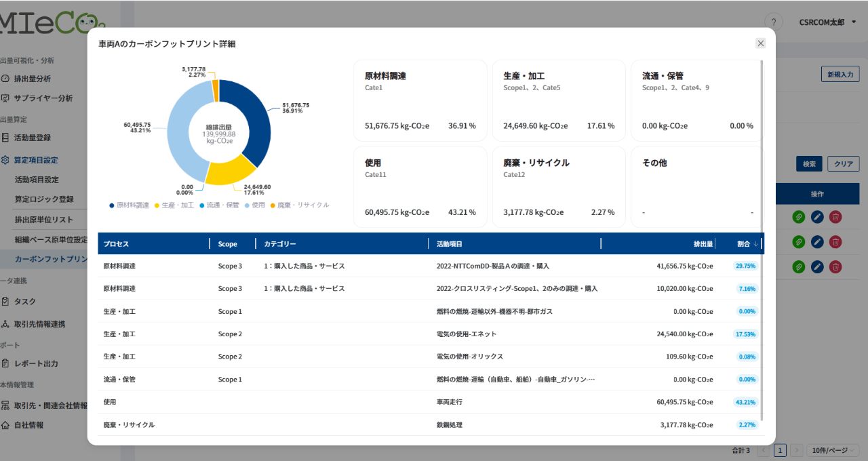Screen dimensions: 868x461
Task: Select page 1 in pagination
Action: tap(781, 450)
